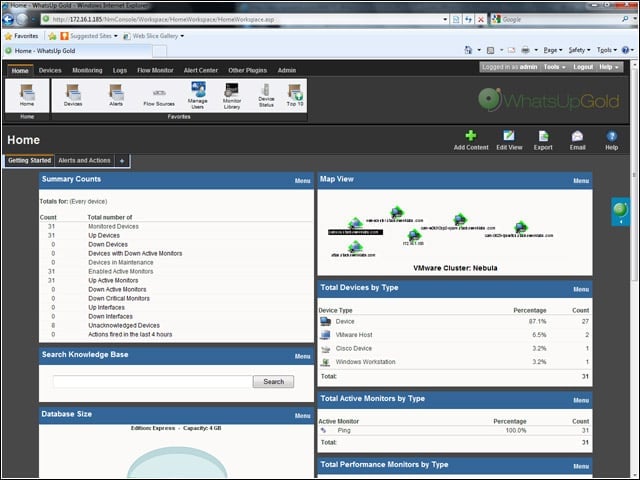The width and height of the screenshot is (640, 480).
Task: Switch to the Logs menu tab
Action: [120, 70]
